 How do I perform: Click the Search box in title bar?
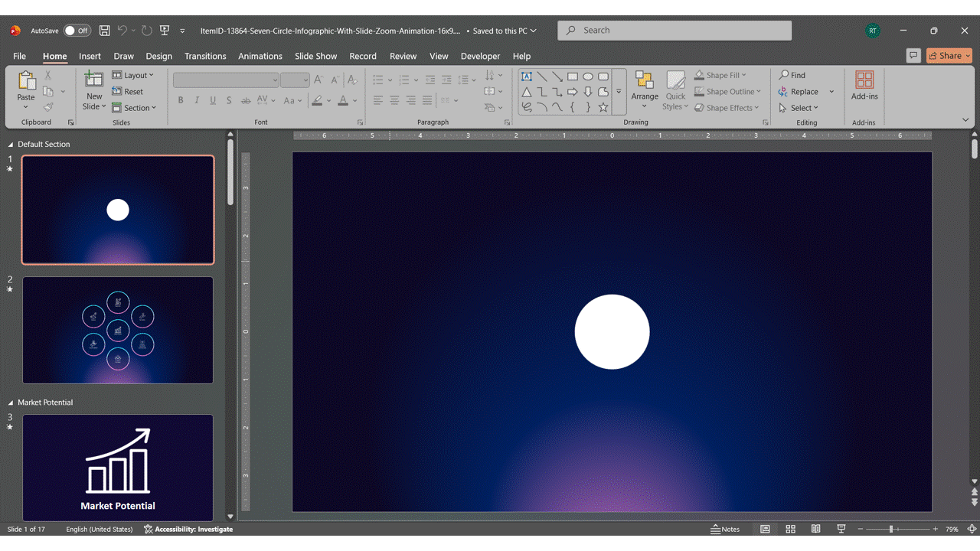tap(675, 31)
